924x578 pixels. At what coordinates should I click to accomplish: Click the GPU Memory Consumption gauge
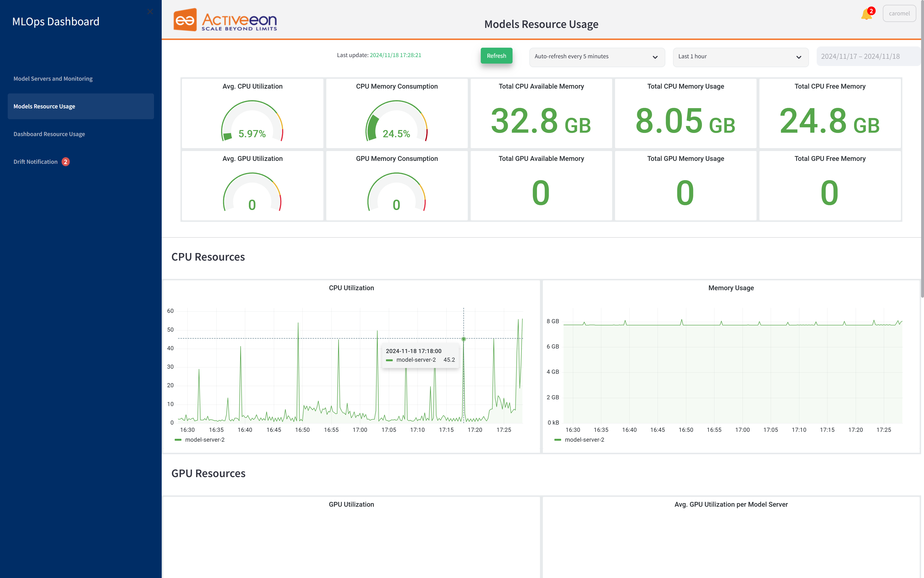coord(396,192)
